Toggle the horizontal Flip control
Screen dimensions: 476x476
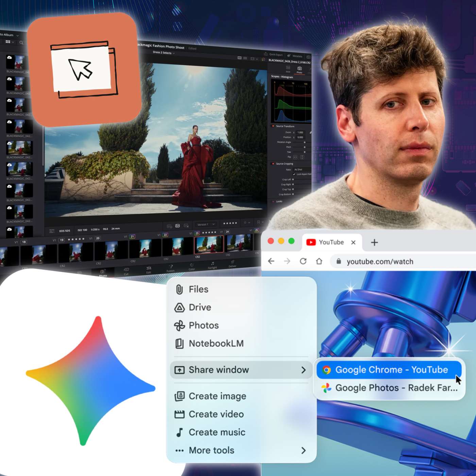(x=295, y=156)
